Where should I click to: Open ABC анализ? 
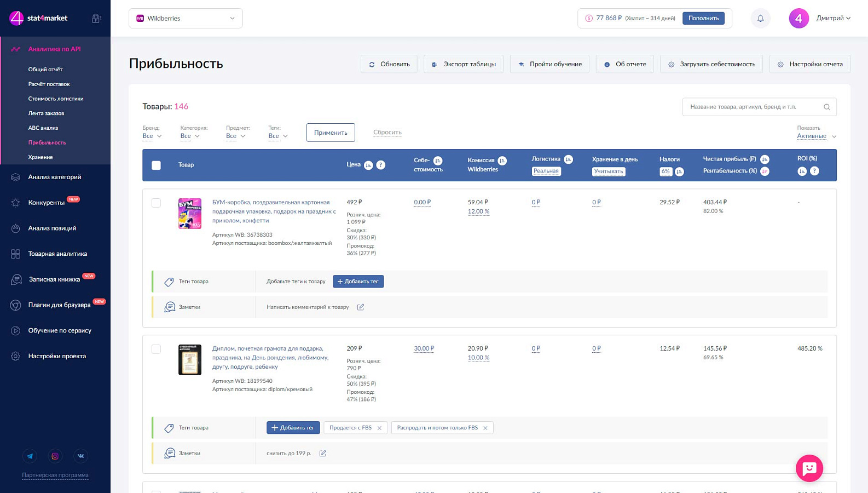(x=43, y=128)
